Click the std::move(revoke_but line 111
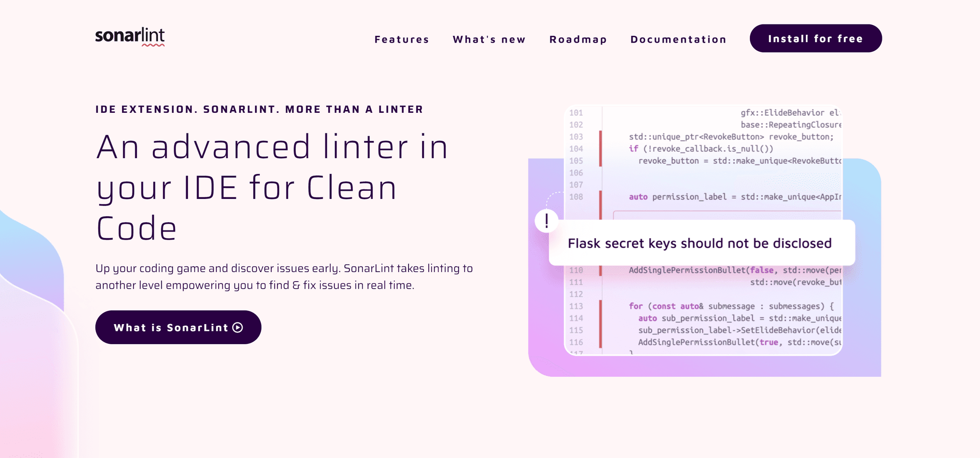The height and width of the screenshot is (458, 980). point(795,282)
